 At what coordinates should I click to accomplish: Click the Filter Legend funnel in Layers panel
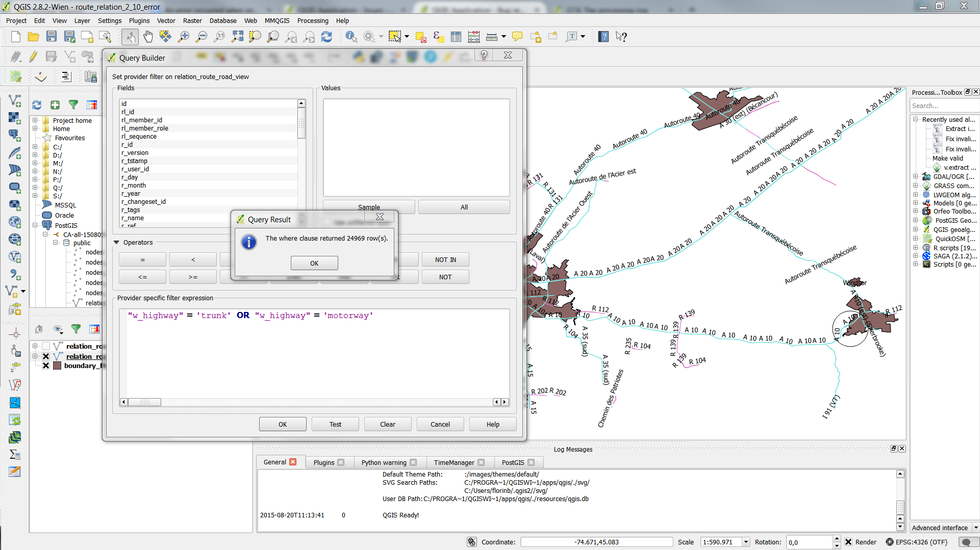(76, 329)
